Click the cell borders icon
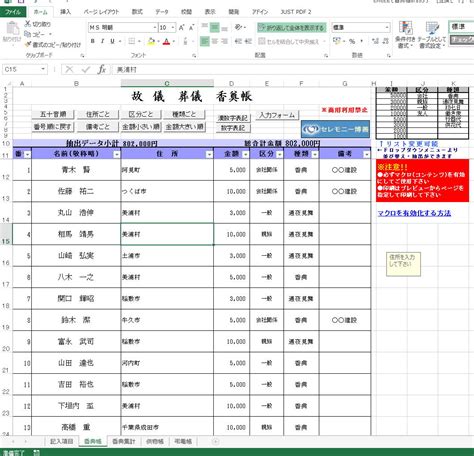The width and height of the screenshot is (474, 456). [132, 41]
